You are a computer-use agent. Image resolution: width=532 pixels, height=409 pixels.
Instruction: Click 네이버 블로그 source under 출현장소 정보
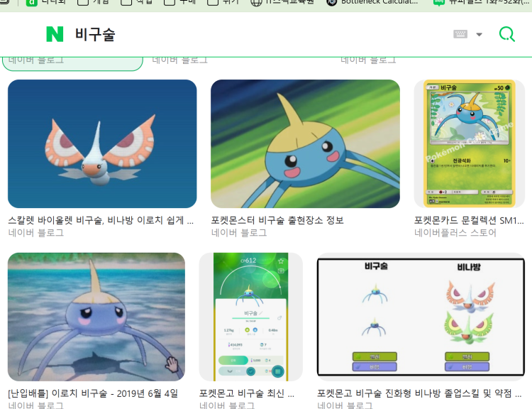tap(239, 233)
